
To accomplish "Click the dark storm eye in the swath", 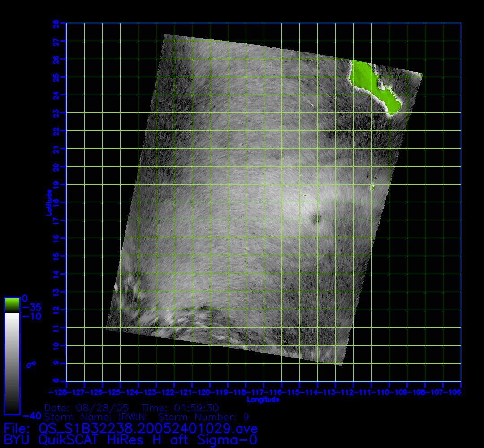I will coord(316,218).
